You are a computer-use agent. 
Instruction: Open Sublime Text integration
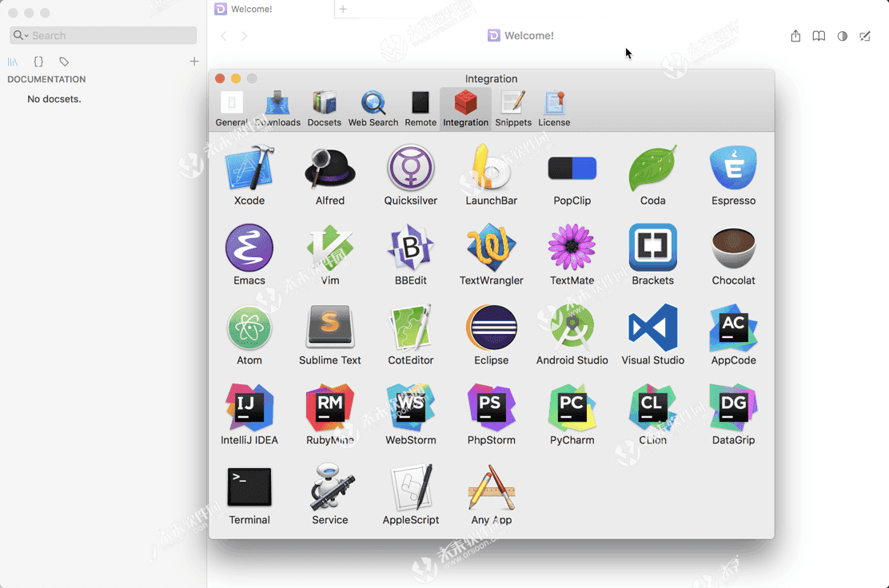coord(330,328)
